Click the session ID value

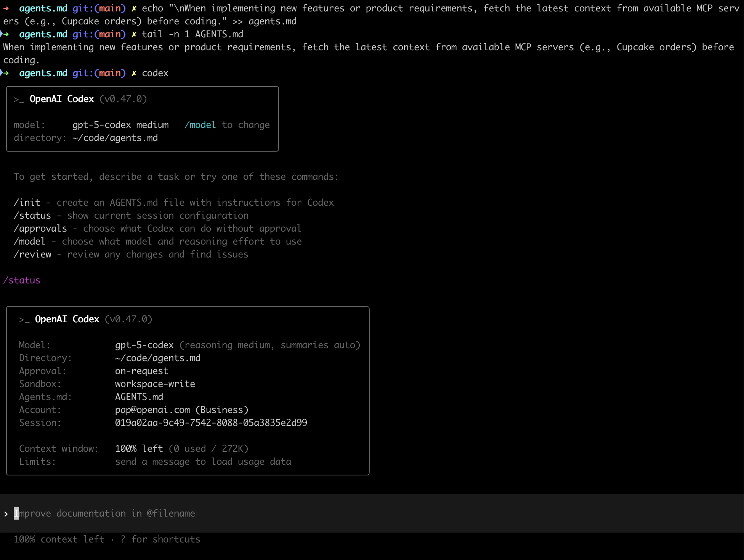pos(211,422)
